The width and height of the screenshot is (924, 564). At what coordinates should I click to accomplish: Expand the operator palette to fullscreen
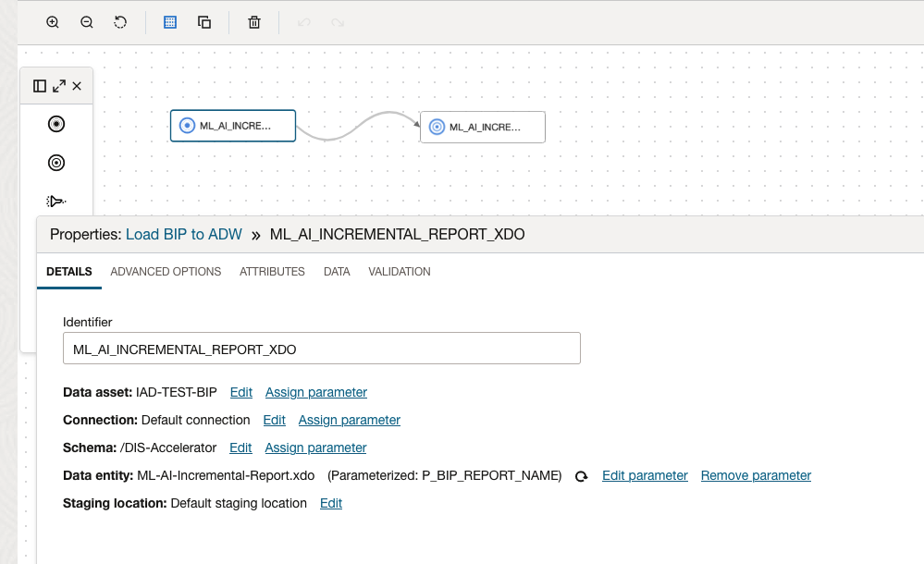point(59,85)
